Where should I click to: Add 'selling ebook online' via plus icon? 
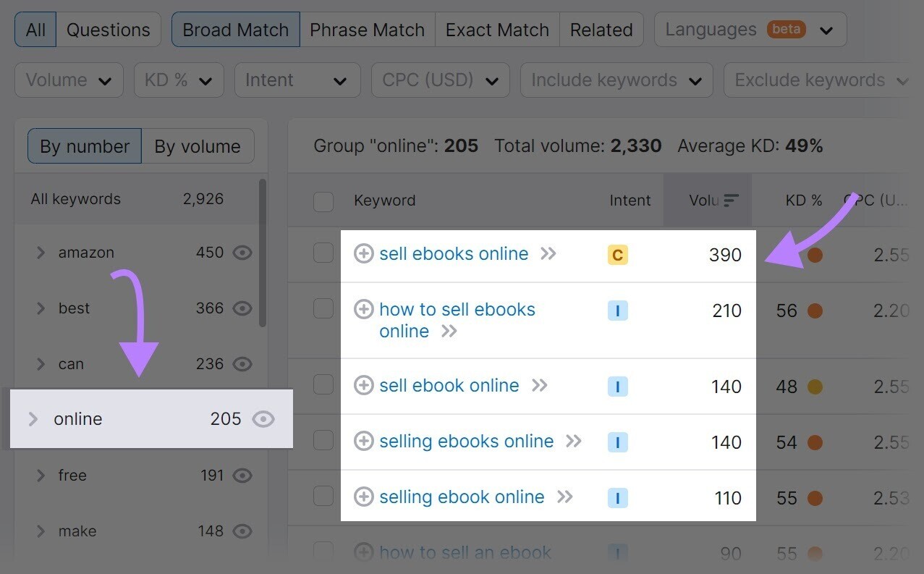(363, 497)
